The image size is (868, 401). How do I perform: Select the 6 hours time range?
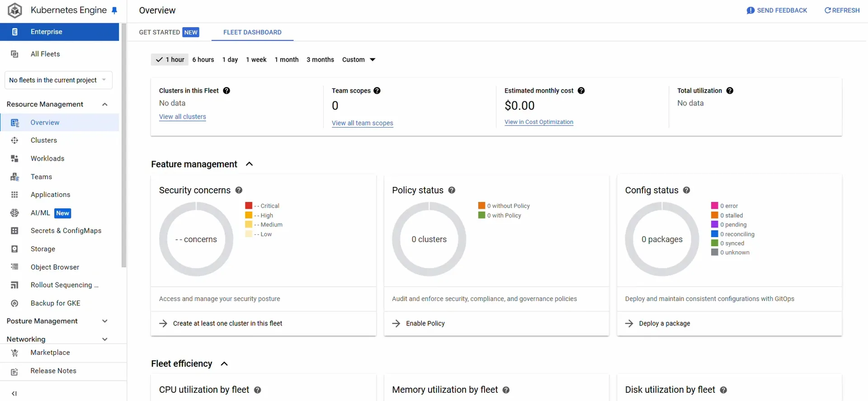point(203,59)
